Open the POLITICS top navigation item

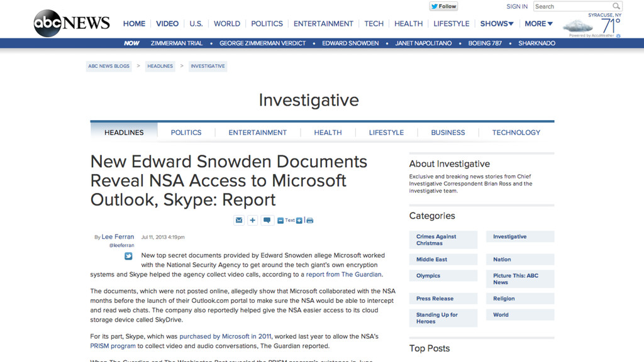coord(267,24)
